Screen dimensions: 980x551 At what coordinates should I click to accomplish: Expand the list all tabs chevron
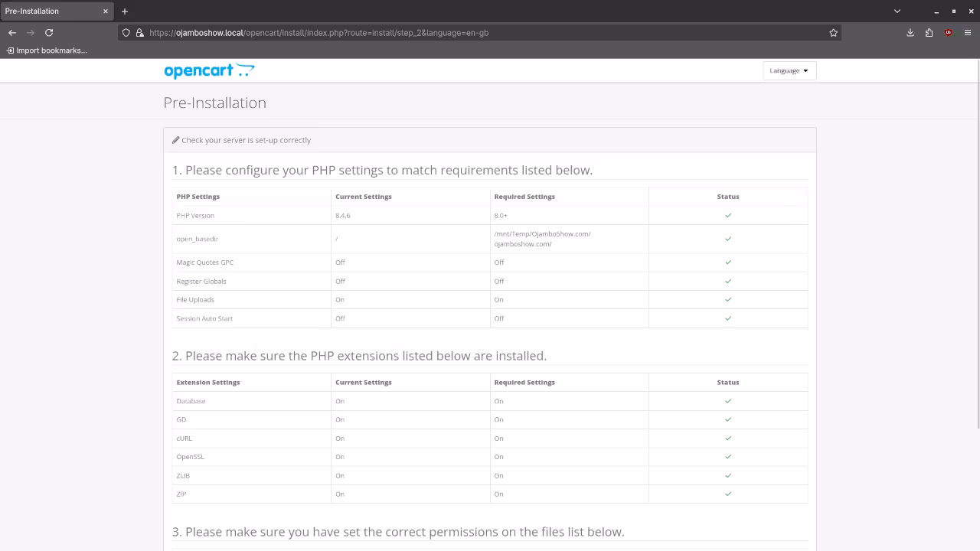point(897,11)
